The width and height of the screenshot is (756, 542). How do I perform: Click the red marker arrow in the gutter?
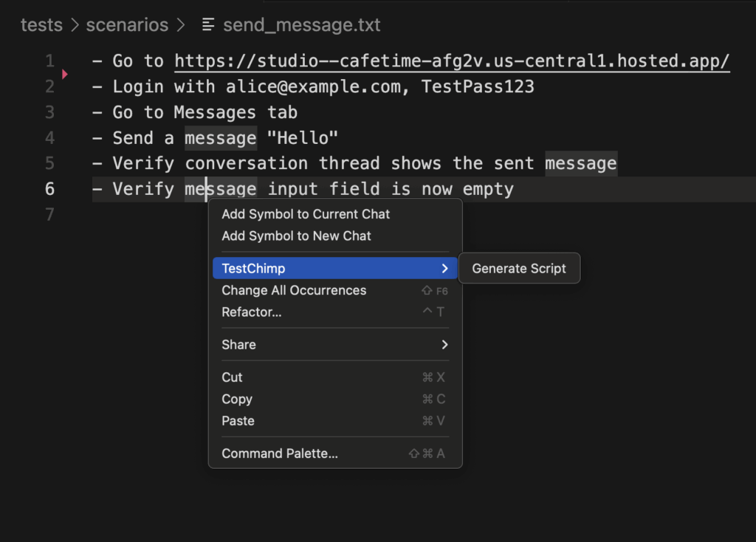65,74
